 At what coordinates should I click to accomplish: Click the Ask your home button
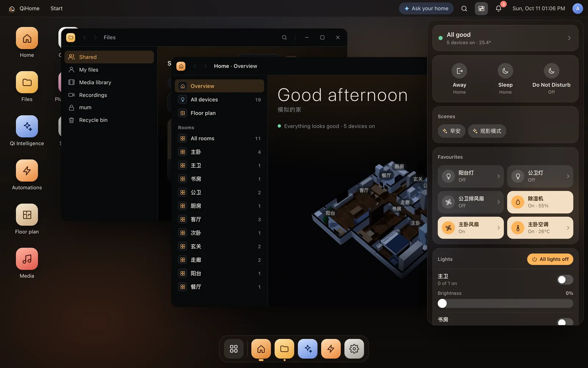(x=426, y=8)
